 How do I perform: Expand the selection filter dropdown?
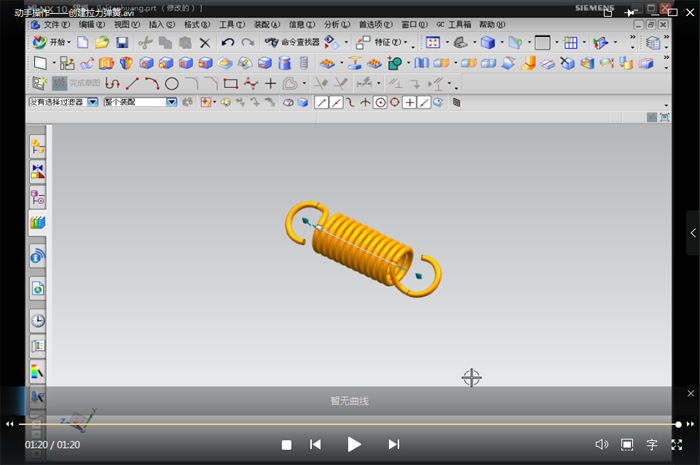[x=93, y=102]
